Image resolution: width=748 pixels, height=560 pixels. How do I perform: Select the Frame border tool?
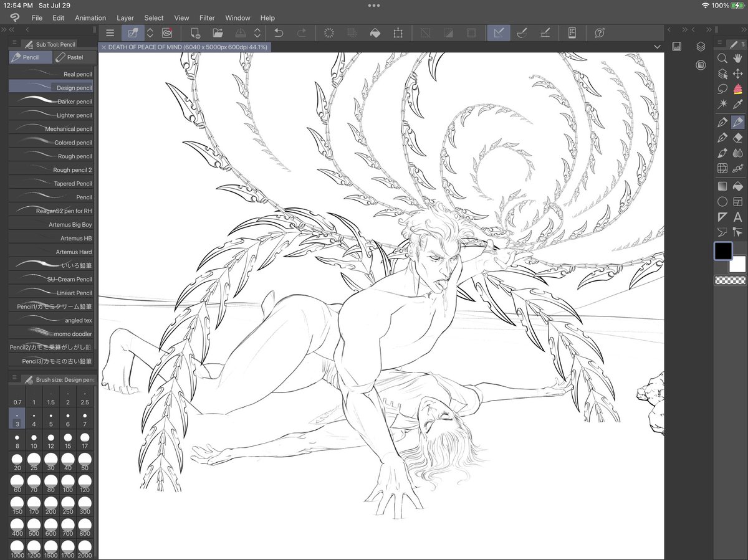click(738, 201)
